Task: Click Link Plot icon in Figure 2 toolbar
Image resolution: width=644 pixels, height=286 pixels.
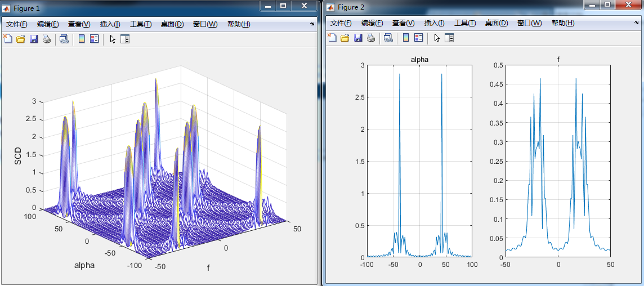Action: [388, 38]
